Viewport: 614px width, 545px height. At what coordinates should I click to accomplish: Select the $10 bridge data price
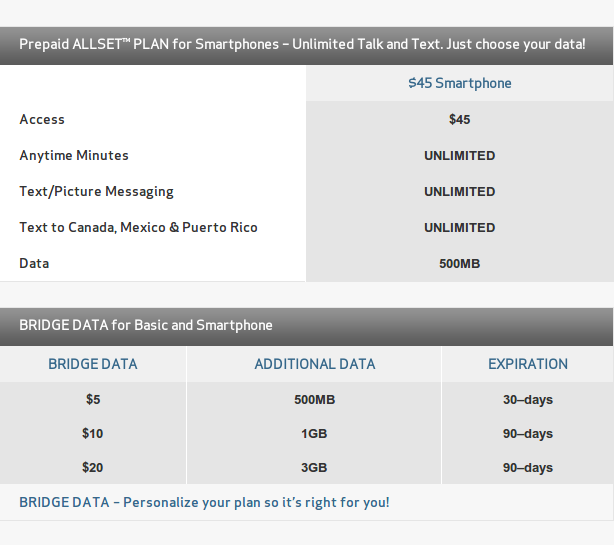click(x=92, y=433)
